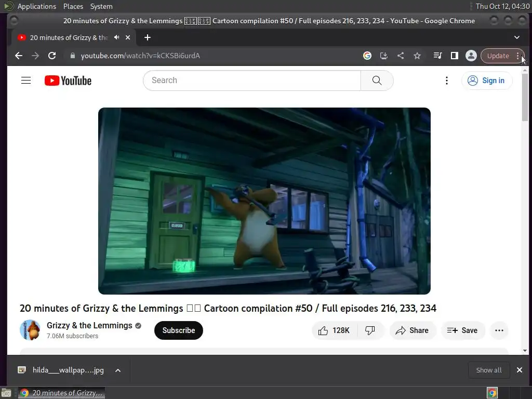532x399 pixels.
Task: View site info via lock icon
Action: (x=72, y=56)
